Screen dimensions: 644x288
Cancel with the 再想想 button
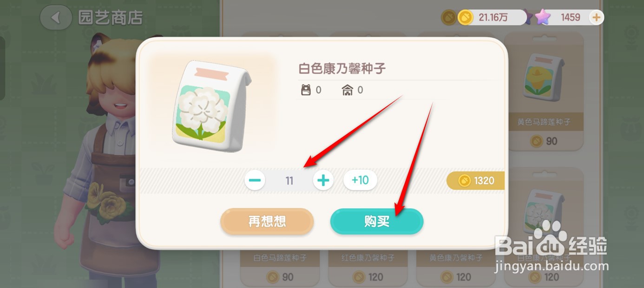click(x=267, y=222)
